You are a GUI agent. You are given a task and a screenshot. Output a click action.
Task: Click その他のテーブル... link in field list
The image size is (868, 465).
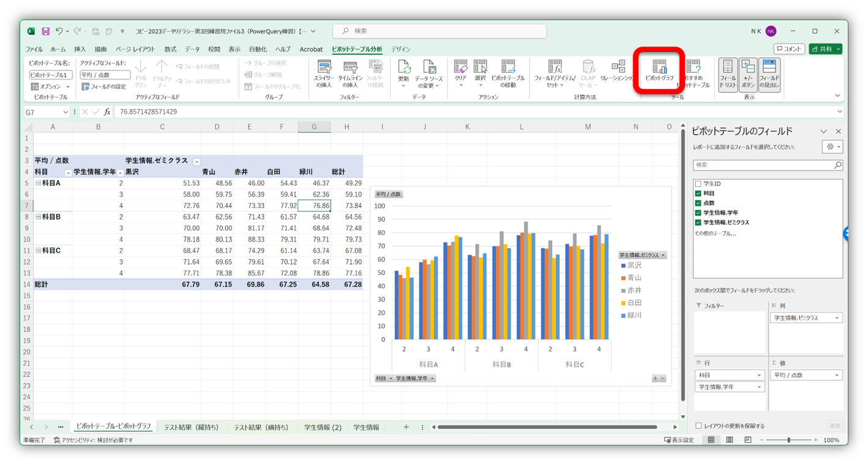pyautogui.click(x=716, y=233)
